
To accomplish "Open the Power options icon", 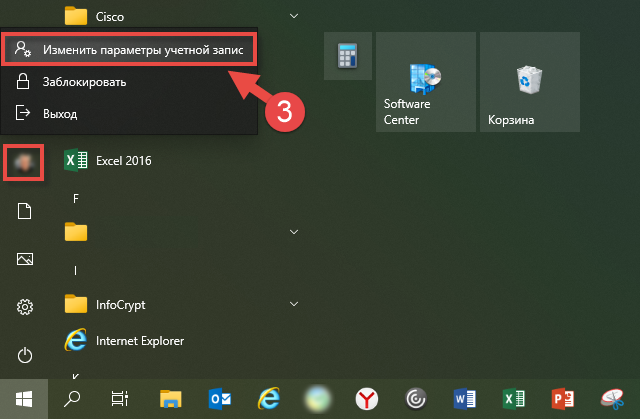I will pos(24,355).
